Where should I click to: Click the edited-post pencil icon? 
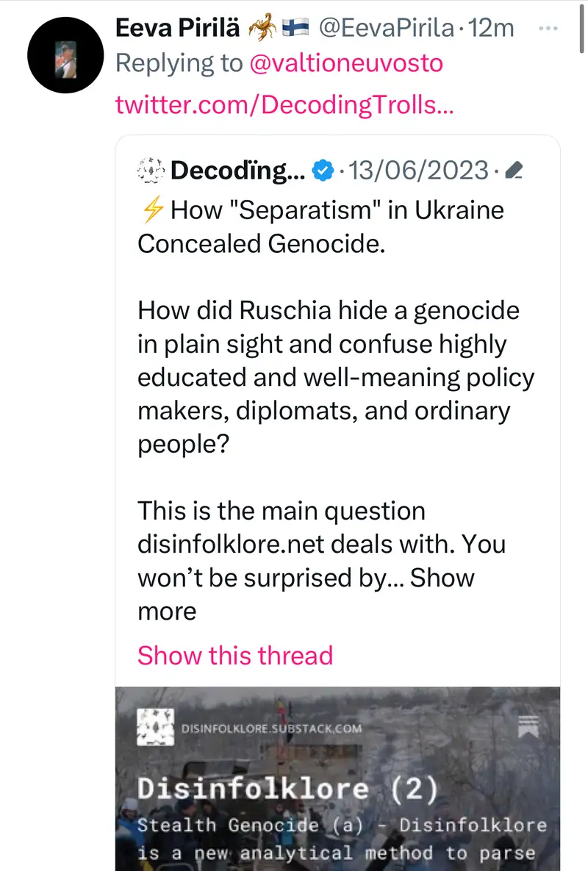click(x=514, y=172)
